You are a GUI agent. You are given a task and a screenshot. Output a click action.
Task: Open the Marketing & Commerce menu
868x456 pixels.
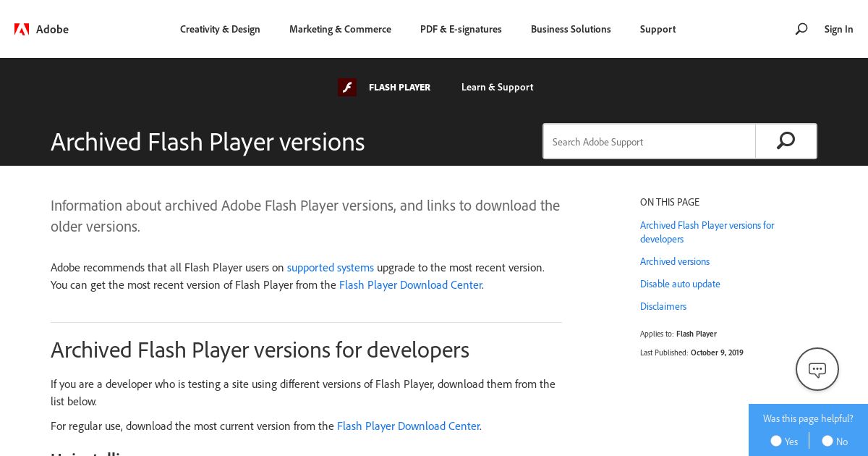[x=340, y=29]
